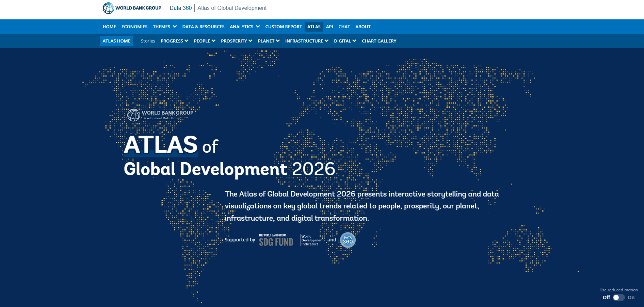Screen dimensions: 644x307
Task: Expand the PLANET dropdown
Action: point(269,41)
